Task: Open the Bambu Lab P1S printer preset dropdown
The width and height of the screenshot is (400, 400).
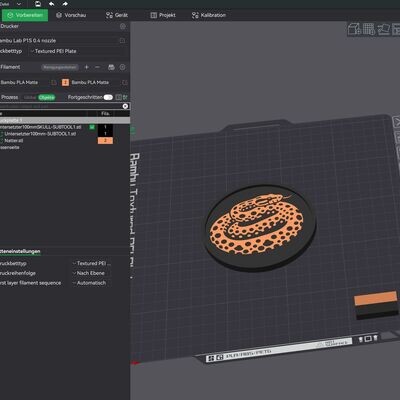Action: (57, 40)
